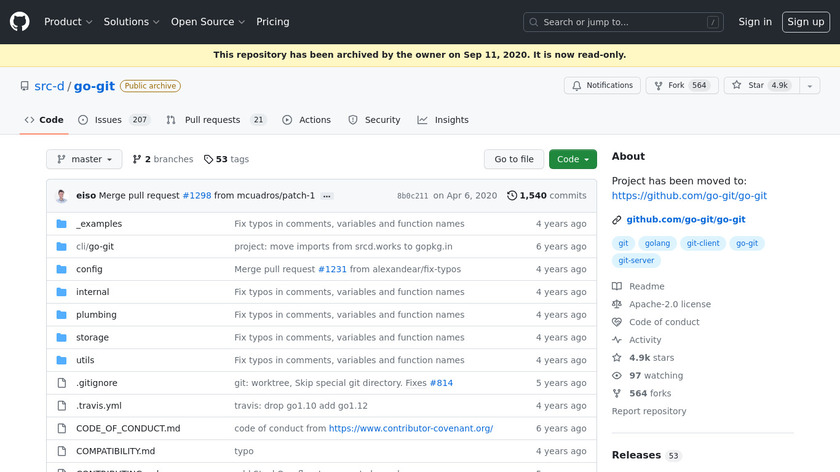Screen dimensions: 840x472
Task: Expand the Solutions menu
Action: click(x=132, y=21)
